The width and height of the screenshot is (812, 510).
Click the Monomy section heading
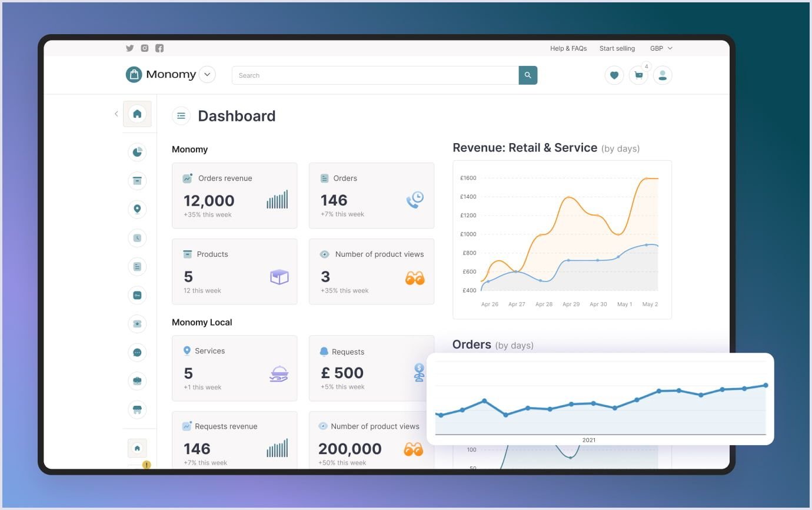pyautogui.click(x=189, y=150)
